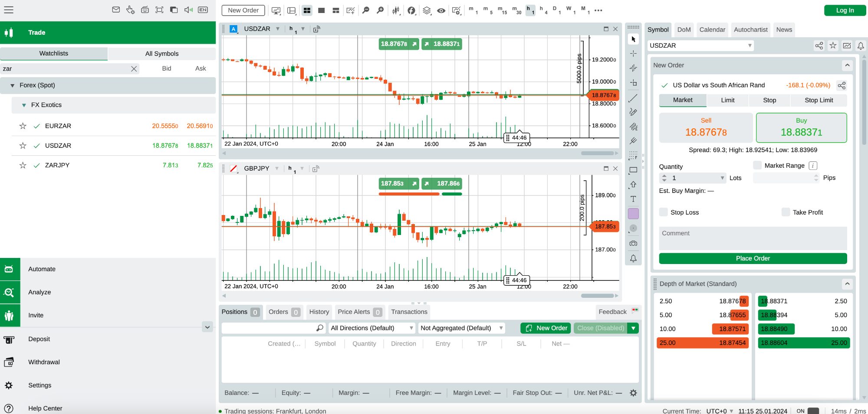Clear the zar search with X

click(x=134, y=68)
